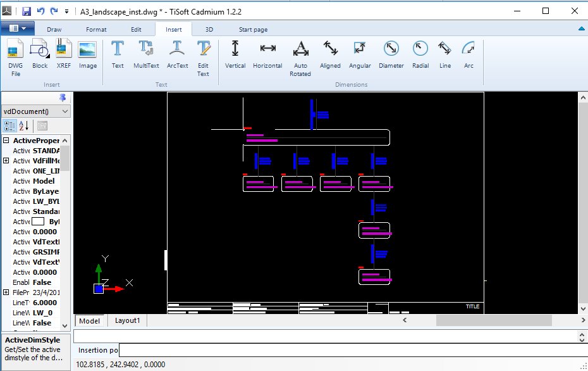Click the ByBlock color swatch in properties
The image size is (588, 371).
click(39, 221)
